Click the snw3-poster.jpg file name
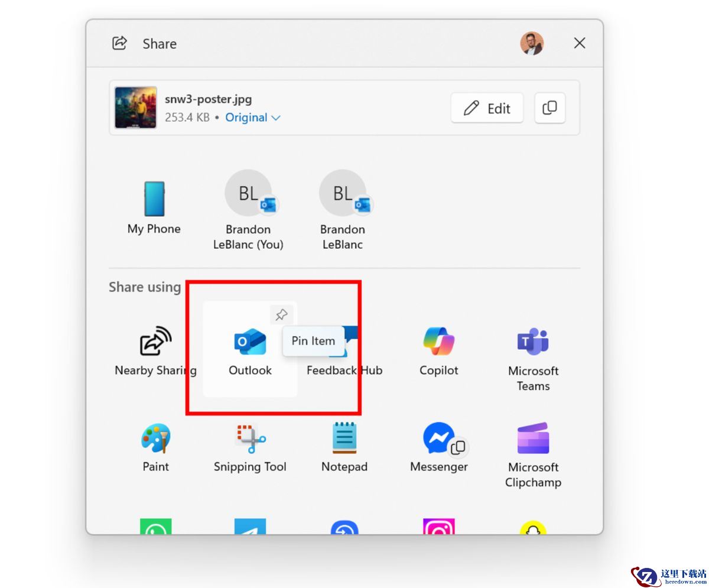Image resolution: width=709 pixels, height=588 pixels. pyautogui.click(x=209, y=99)
